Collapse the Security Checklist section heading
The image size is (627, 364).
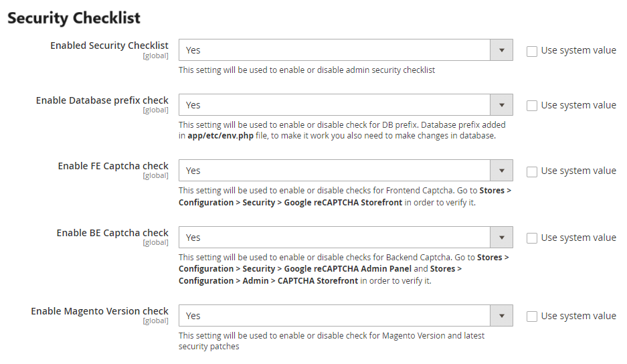tap(74, 18)
